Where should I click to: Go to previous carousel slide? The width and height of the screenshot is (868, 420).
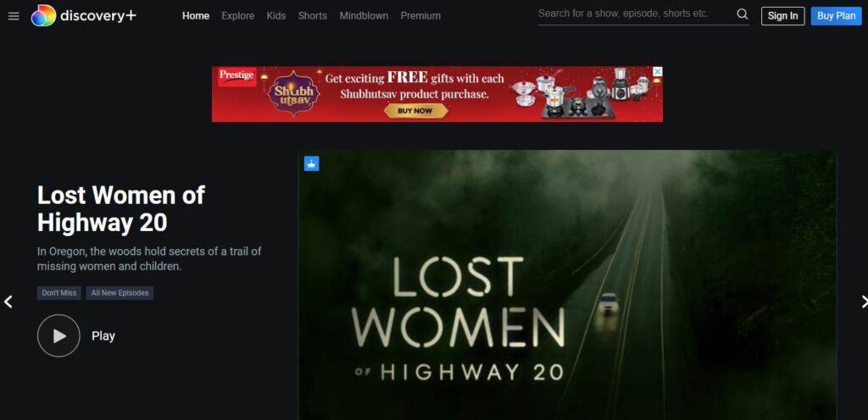pyautogui.click(x=8, y=301)
